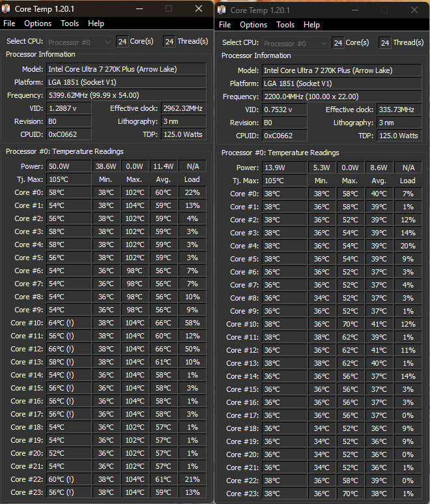Click the Core Temp app icon in right window
This screenshot has height=504, width=430.
coord(222,10)
